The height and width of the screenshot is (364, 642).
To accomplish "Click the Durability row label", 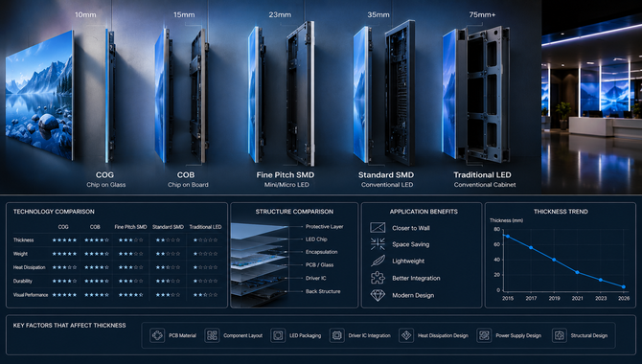I will click(23, 281).
